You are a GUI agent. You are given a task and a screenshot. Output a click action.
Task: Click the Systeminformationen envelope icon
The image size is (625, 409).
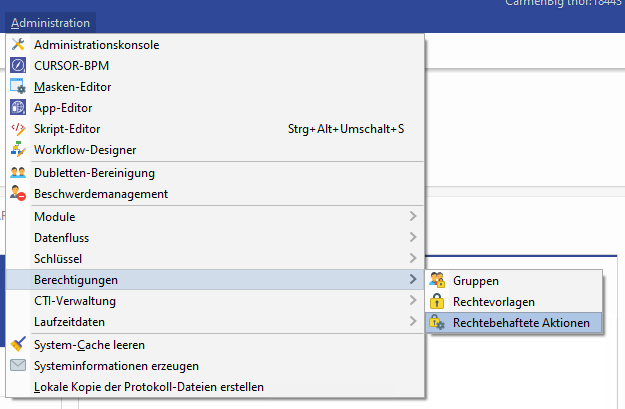[17, 365]
